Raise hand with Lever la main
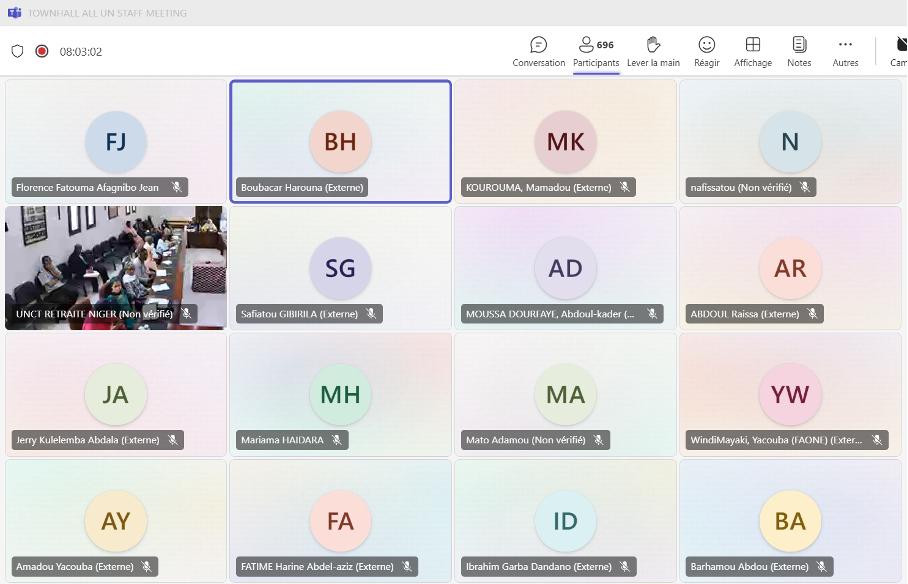This screenshot has height=584, width=908. click(x=653, y=52)
